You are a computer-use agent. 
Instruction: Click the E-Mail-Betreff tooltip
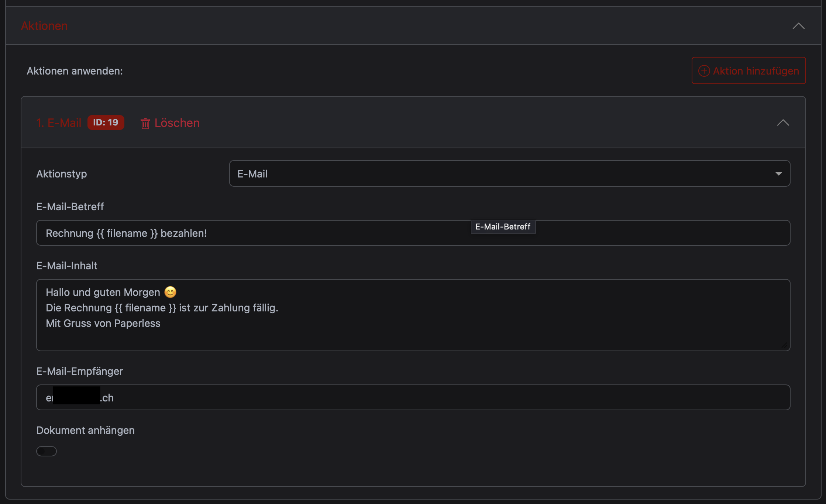click(503, 227)
